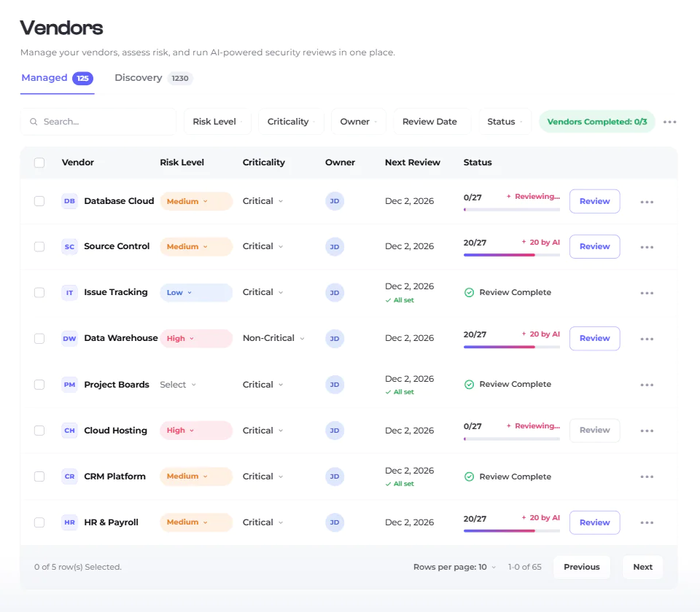Switch to the Discovery tab
The image size is (700, 612).
(153, 78)
